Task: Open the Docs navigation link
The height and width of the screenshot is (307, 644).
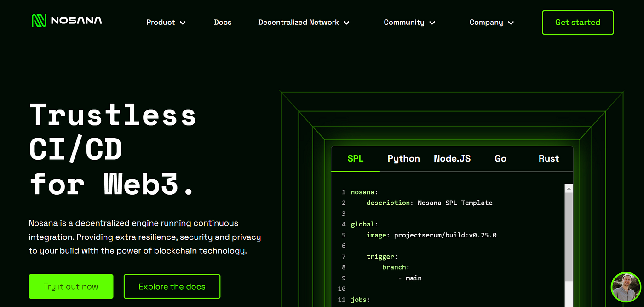Action: [223, 22]
